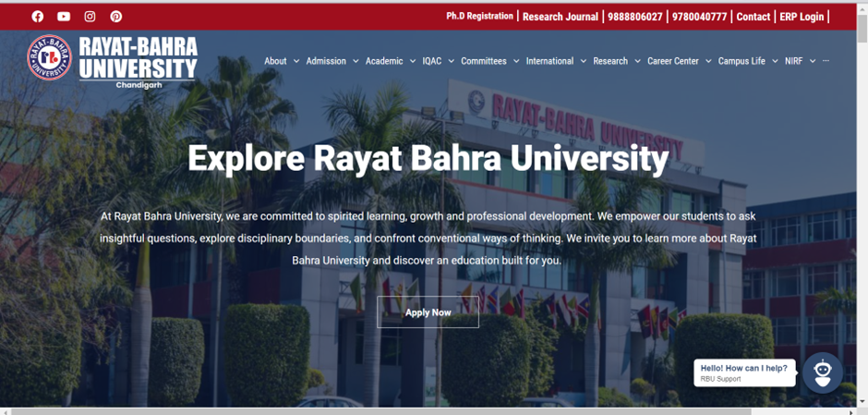The height and width of the screenshot is (415, 868).
Task: Click the 'Explore Rayat Bahra University' heading
Action: point(428,159)
